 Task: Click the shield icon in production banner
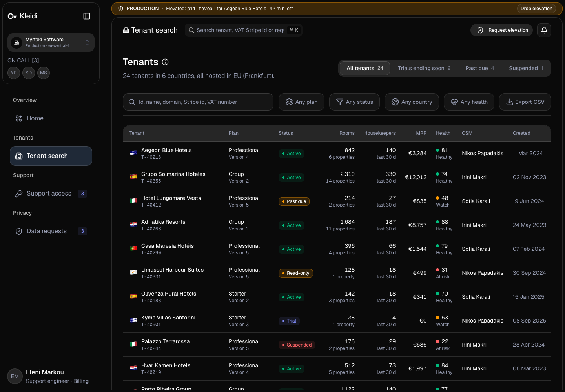point(121,9)
